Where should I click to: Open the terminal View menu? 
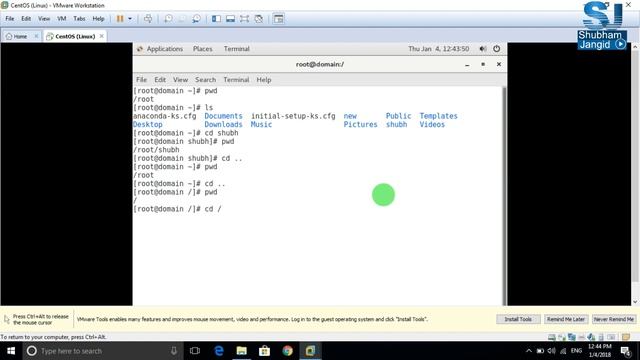coord(180,80)
